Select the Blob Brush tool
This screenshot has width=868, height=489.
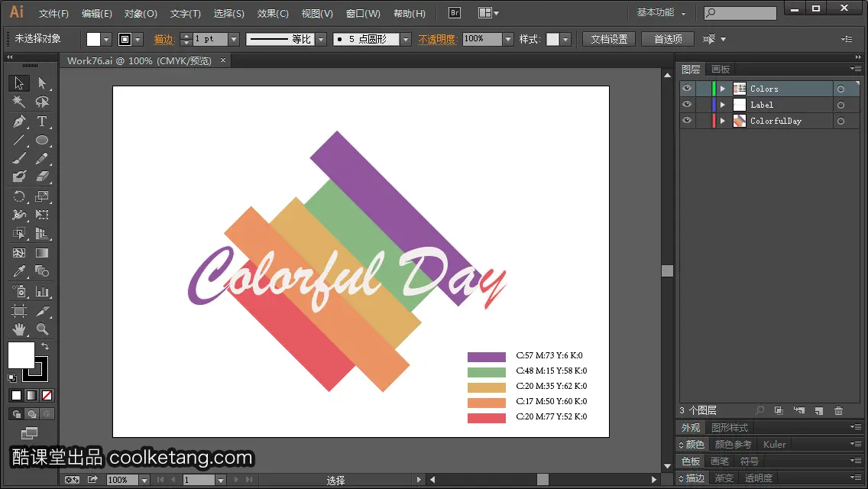[19, 176]
